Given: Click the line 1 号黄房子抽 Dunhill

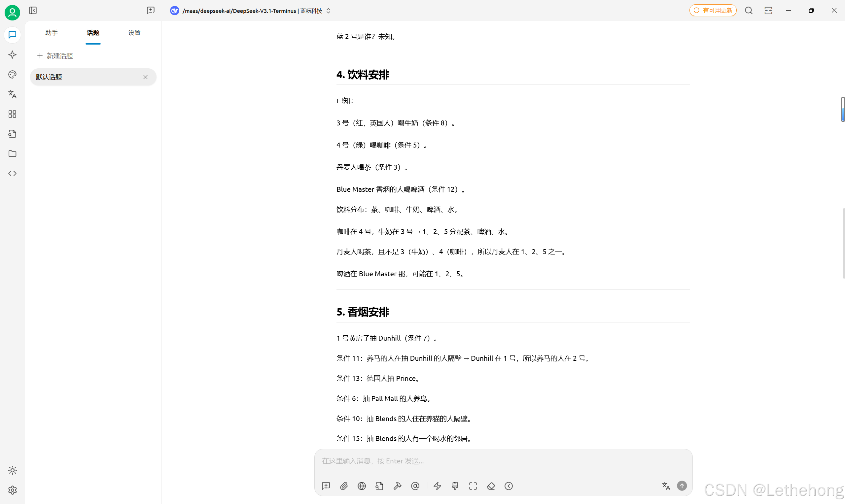Looking at the screenshot, I should coord(387,338).
